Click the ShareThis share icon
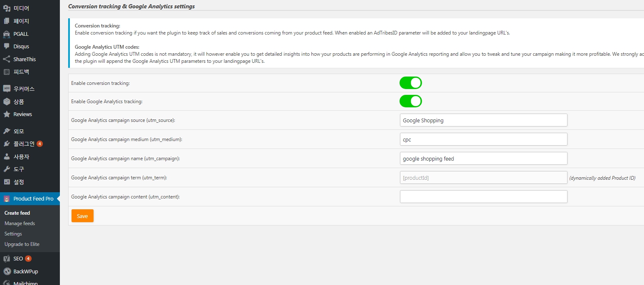The width and height of the screenshot is (644, 285). click(x=7, y=59)
